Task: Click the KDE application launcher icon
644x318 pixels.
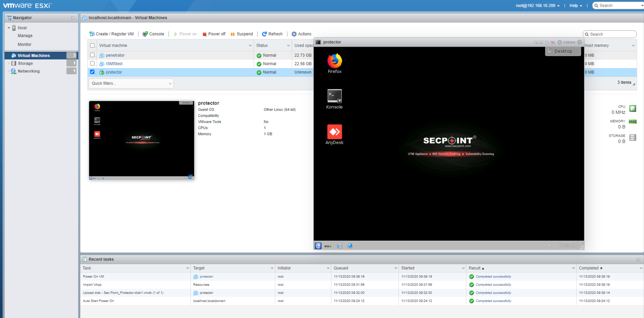Action: (x=318, y=246)
